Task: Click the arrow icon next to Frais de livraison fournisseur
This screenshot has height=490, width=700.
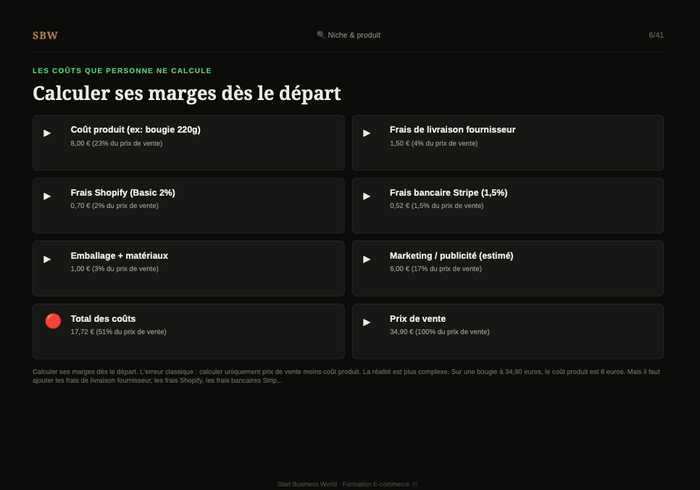Action: coord(367,133)
